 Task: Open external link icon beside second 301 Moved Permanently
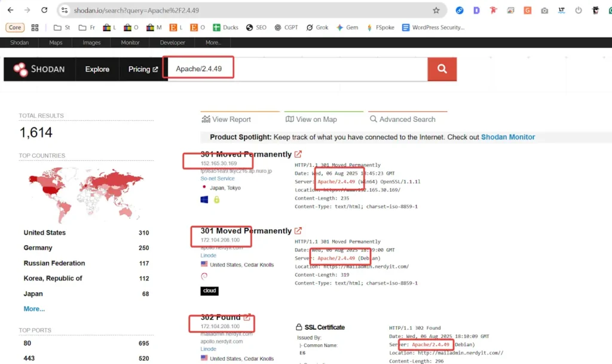point(298,231)
